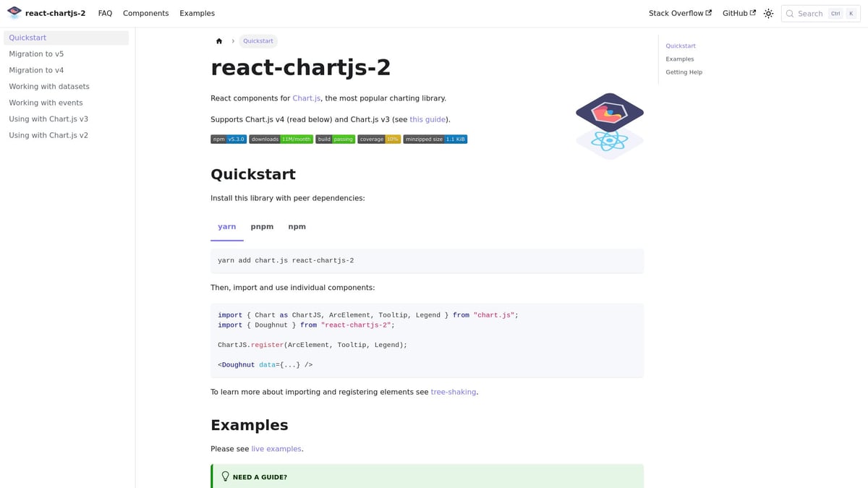This screenshot has height=488, width=868.
Task: Follow the tree-shaking link
Action: (x=453, y=392)
